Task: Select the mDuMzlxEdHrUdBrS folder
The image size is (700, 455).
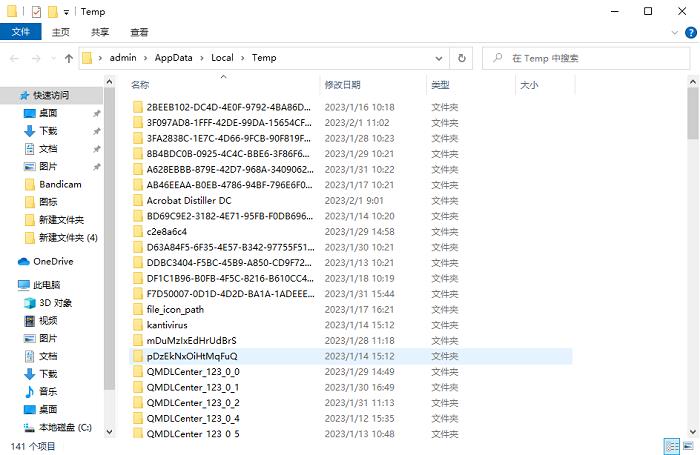Action: [x=192, y=341]
